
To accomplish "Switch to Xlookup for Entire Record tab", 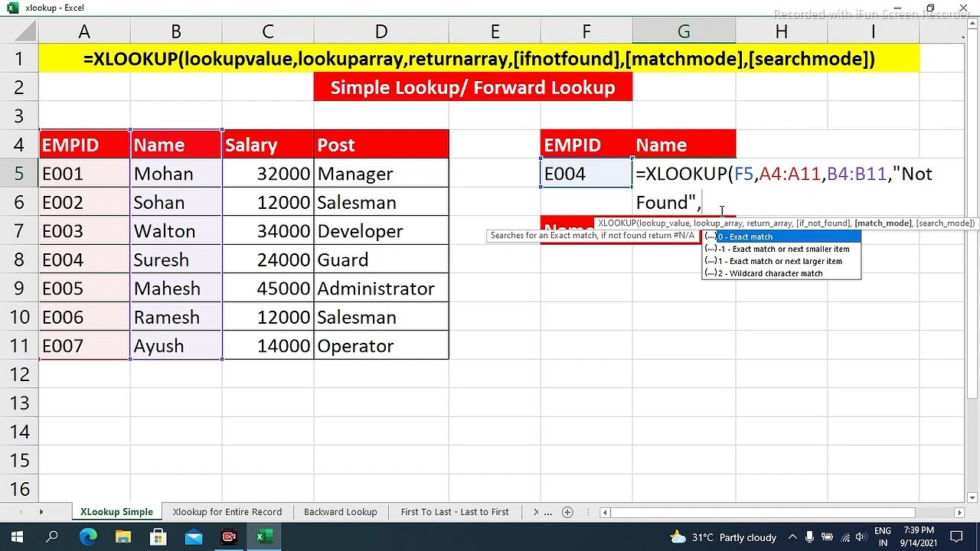I will pyautogui.click(x=227, y=512).
